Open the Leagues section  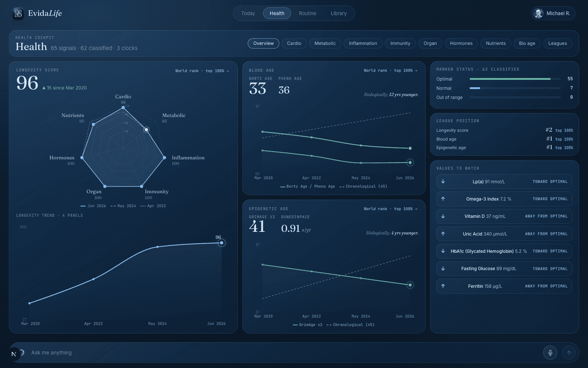point(557,43)
